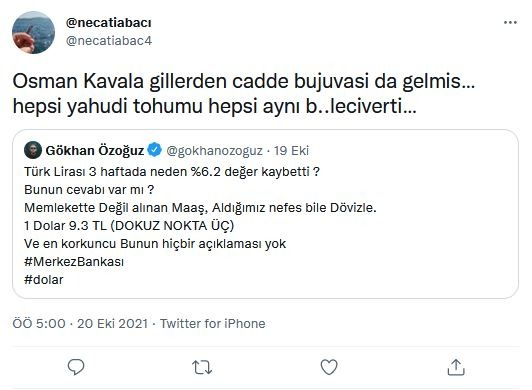Like the tweet with heart icon
Screen dimensions: 532x390
pyautogui.click(x=329, y=367)
